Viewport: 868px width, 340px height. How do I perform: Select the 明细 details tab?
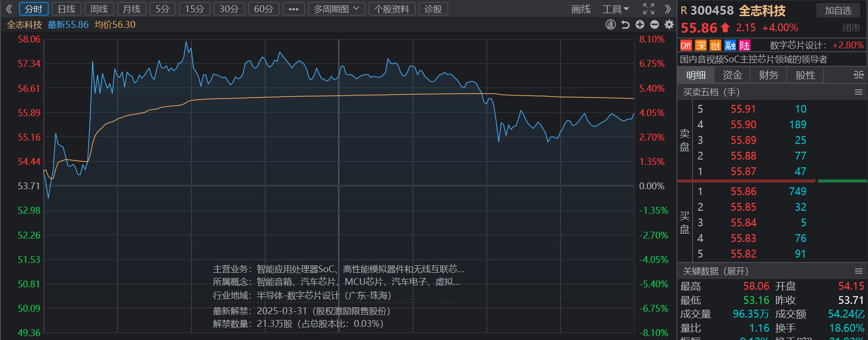(696, 75)
